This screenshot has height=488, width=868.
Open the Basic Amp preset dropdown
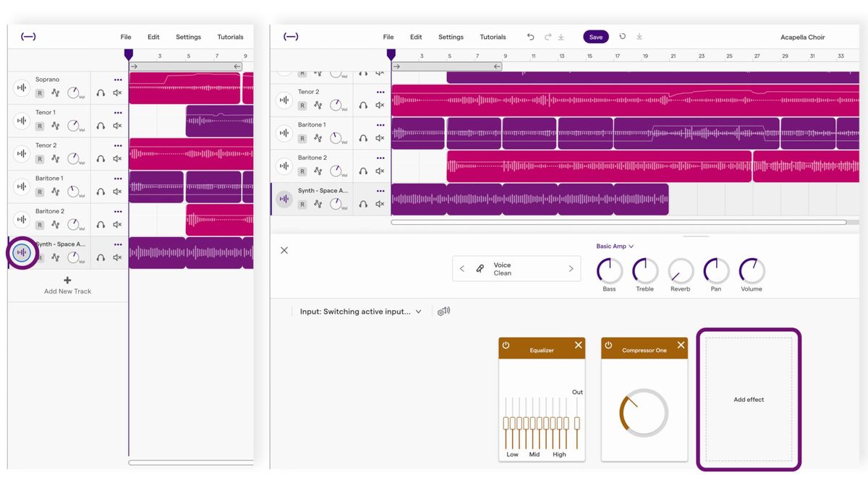pyautogui.click(x=614, y=246)
